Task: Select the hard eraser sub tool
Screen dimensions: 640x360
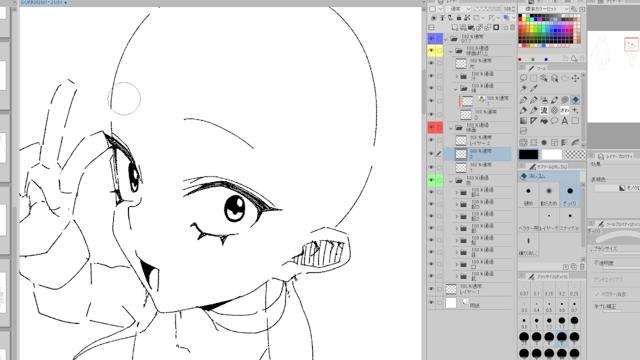Action: pyautogui.click(x=529, y=195)
